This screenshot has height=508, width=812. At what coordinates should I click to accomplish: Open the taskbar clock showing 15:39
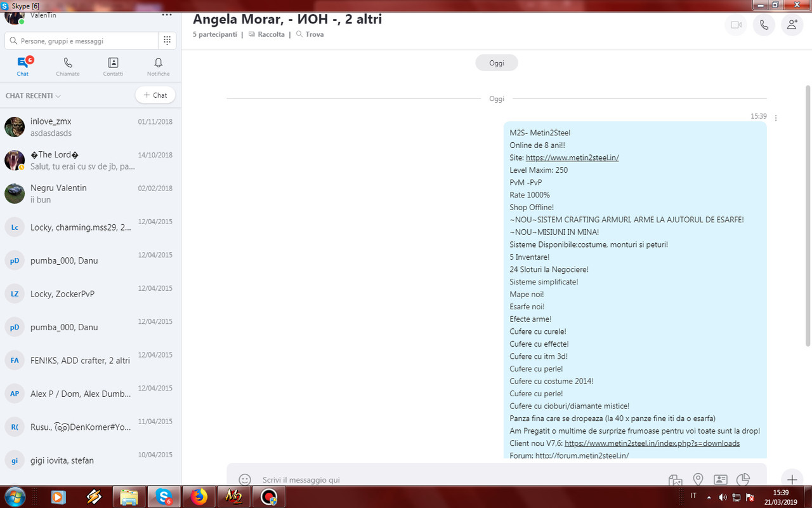point(780,497)
